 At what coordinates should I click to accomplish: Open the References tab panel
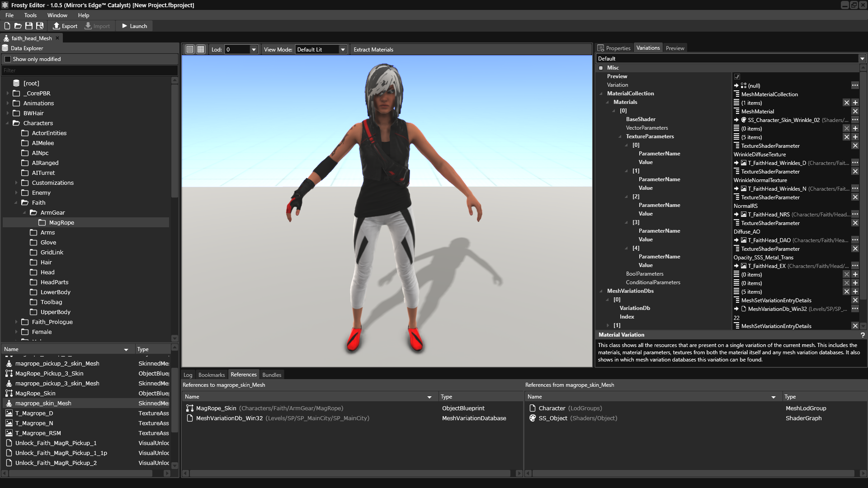243,374
